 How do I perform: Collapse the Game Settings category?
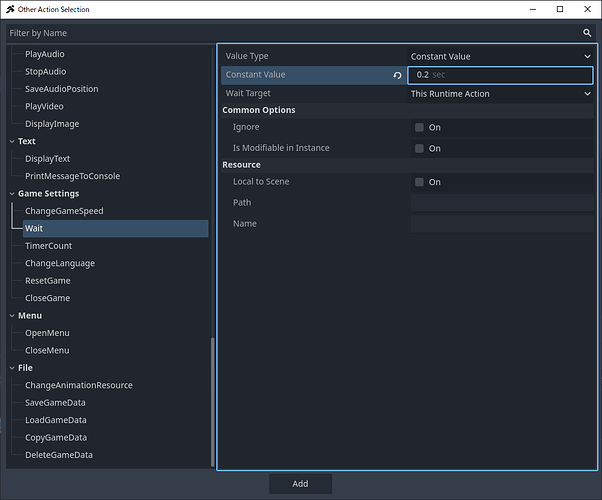coord(11,194)
